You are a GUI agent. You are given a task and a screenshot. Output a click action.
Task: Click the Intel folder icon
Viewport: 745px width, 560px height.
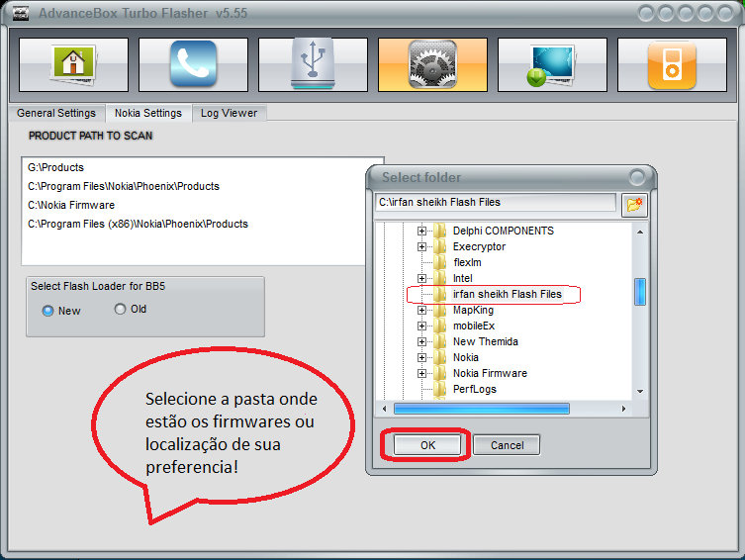click(x=440, y=278)
